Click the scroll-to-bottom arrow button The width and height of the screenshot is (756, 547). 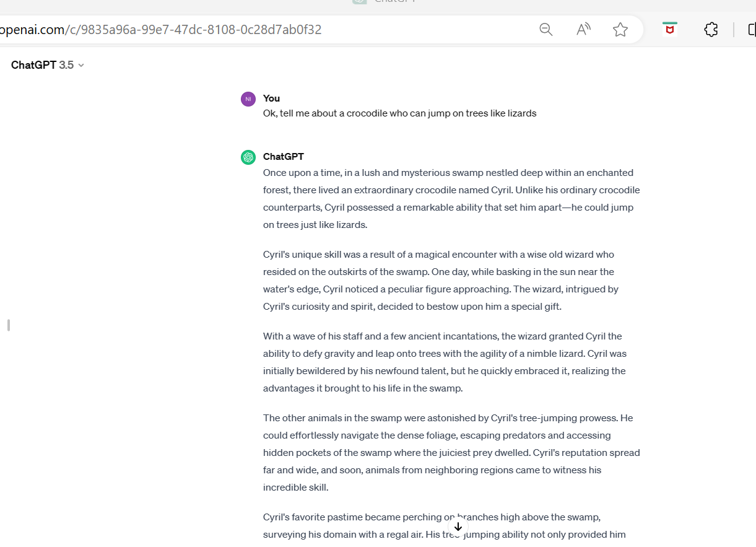click(x=458, y=527)
